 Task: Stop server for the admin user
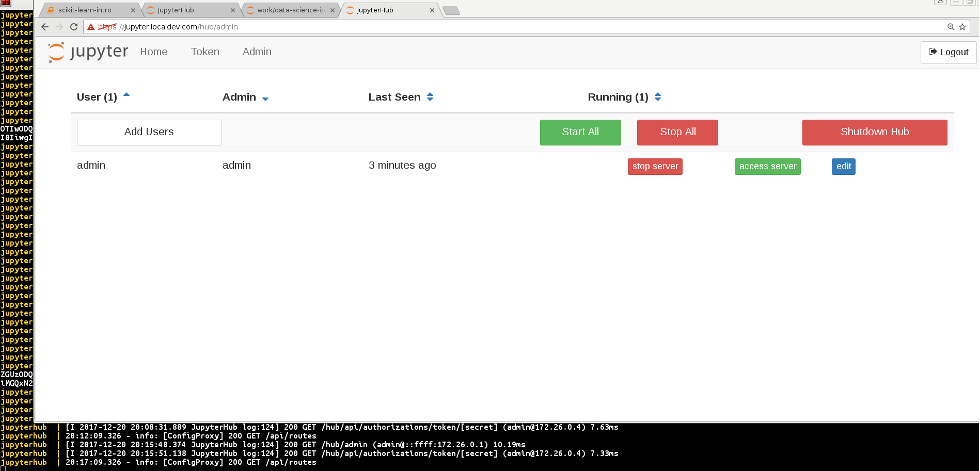(655, 167)
